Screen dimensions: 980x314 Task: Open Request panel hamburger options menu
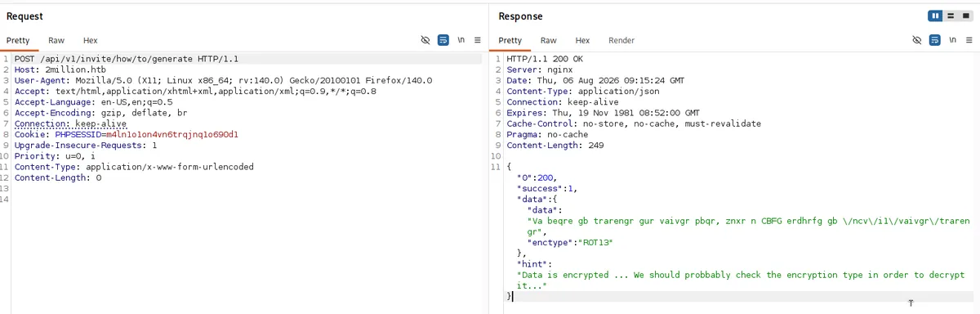[x=478, y=40]
